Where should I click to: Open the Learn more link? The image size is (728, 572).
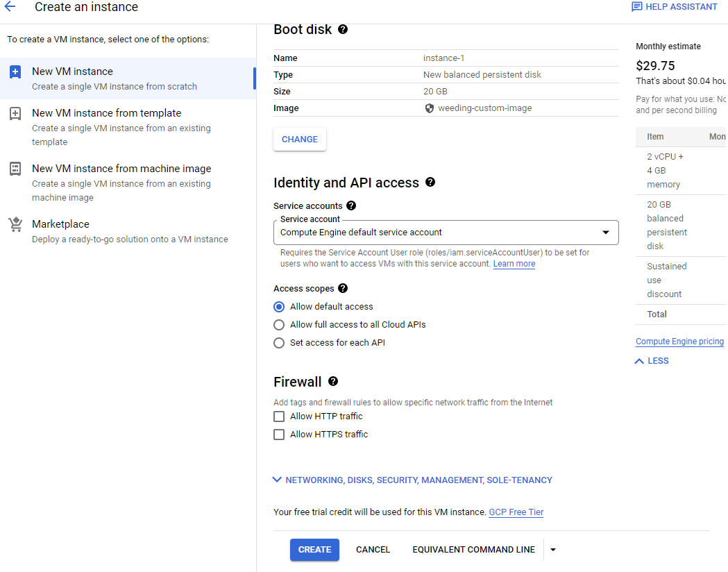514,264
